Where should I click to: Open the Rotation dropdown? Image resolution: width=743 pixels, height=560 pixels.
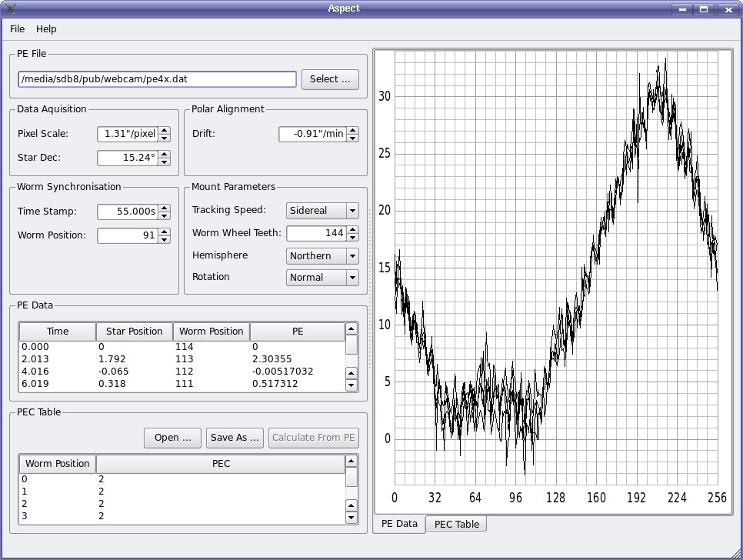coord(322,278)
